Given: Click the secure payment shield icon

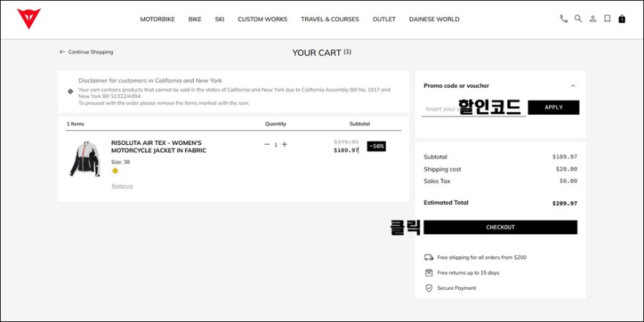Looking at the screenshot, I should [x=429, y=288].
